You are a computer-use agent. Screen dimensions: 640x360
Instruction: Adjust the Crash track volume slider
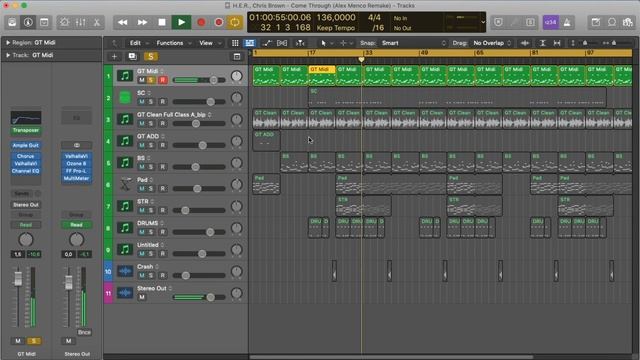pyautogui.click(x=199, y=276)
